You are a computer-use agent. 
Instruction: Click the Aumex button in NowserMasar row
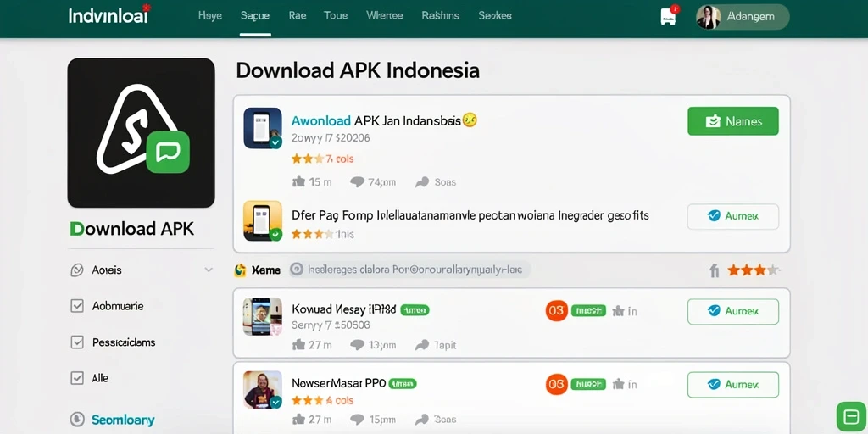coord(733,385)
